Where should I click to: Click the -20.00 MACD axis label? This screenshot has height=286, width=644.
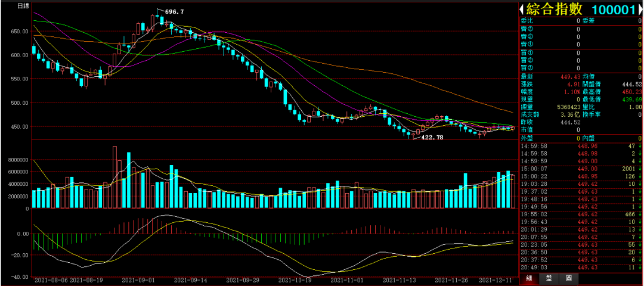click(x=20, y=255)
